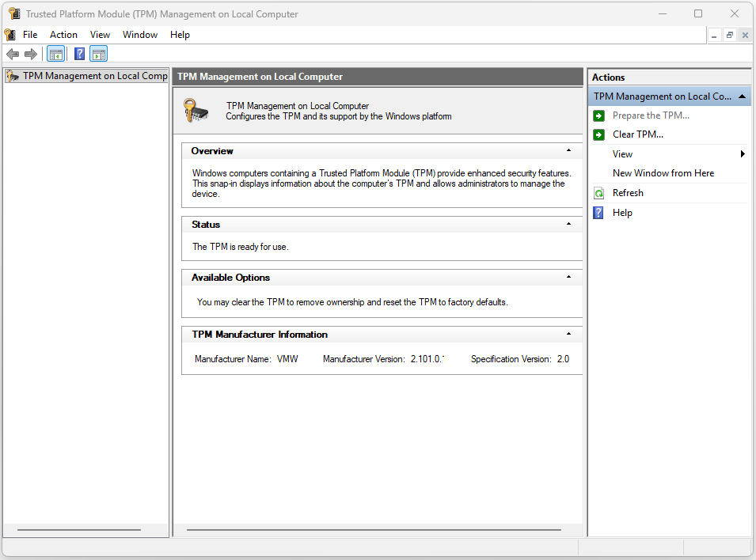This screenshot has height=560, width=756.
Task: Click the Forward navigation arrow
Action: 30,54
